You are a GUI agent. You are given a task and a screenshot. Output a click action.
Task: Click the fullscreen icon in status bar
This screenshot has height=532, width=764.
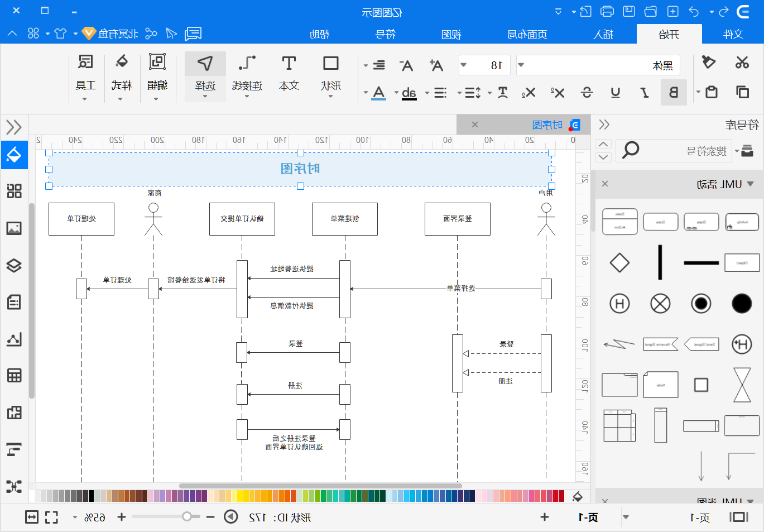(51, 517)
